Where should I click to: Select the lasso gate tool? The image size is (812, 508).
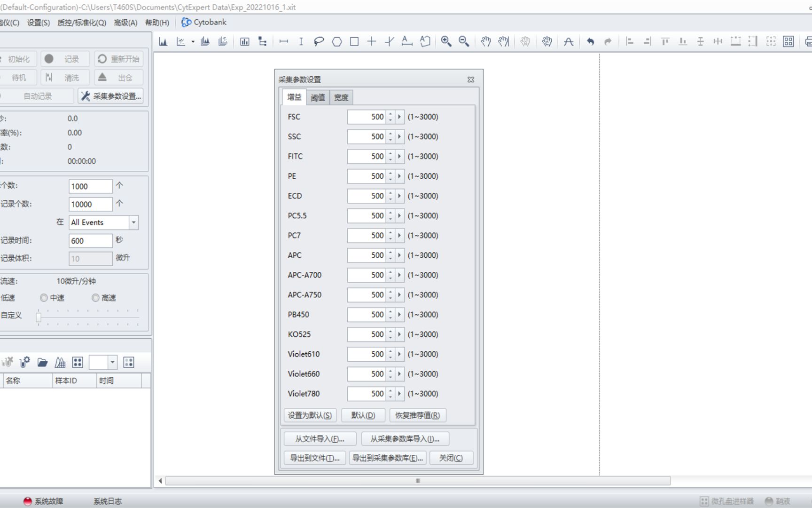[x=318, y=41]
